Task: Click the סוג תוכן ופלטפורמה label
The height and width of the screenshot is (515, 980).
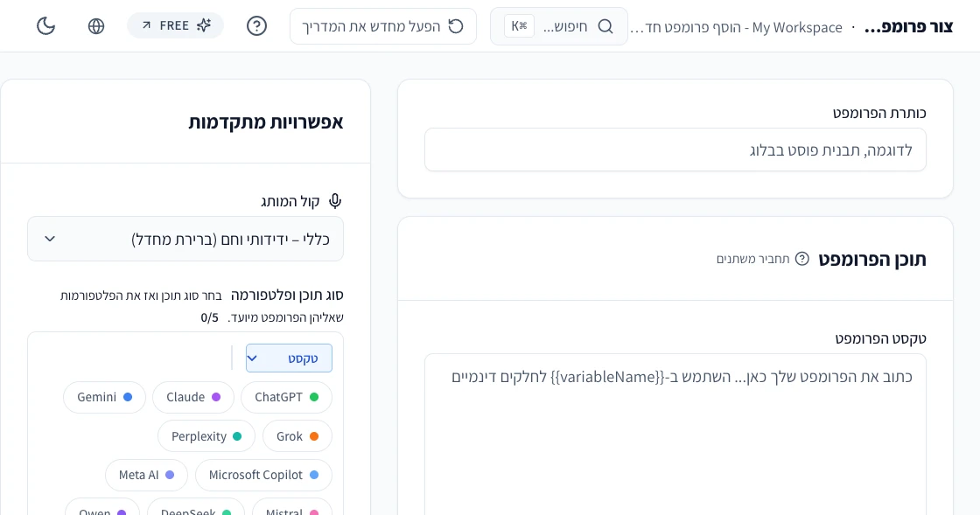Action: pyautogui.click(x=287, y=296)
